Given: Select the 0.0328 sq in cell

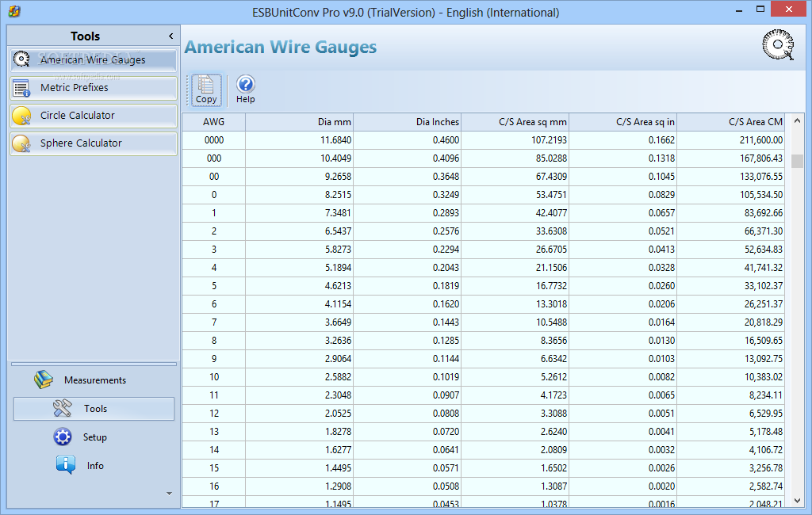Looking at the screenshot, I should coord(622,268).
